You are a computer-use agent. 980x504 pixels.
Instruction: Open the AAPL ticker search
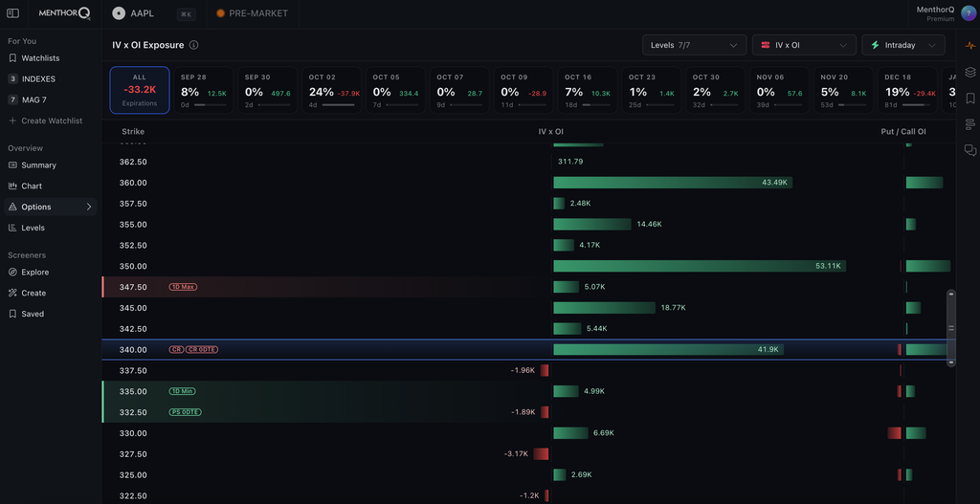coord(133,13)
